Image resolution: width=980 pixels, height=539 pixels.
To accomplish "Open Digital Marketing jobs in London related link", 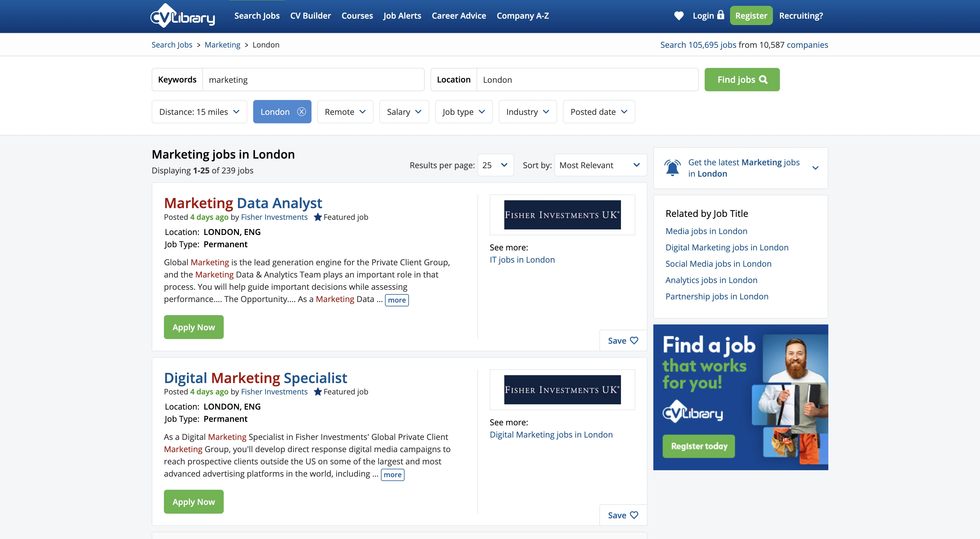I will pos(726,247).
